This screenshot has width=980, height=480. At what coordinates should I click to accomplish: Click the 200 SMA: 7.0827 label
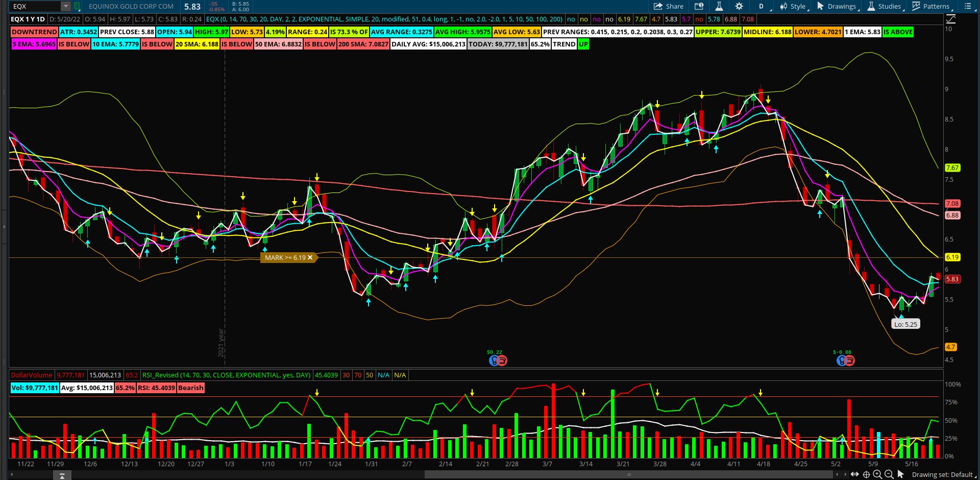pos(363,44)
